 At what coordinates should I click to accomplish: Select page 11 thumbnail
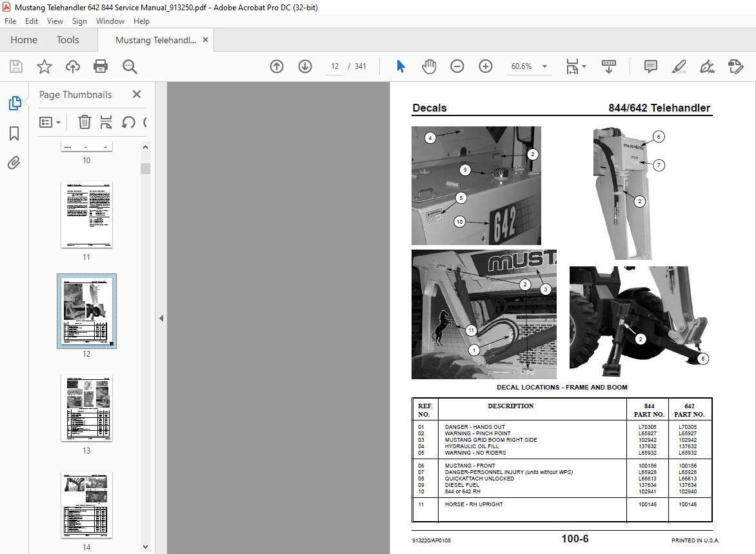[x=87, y=215]
